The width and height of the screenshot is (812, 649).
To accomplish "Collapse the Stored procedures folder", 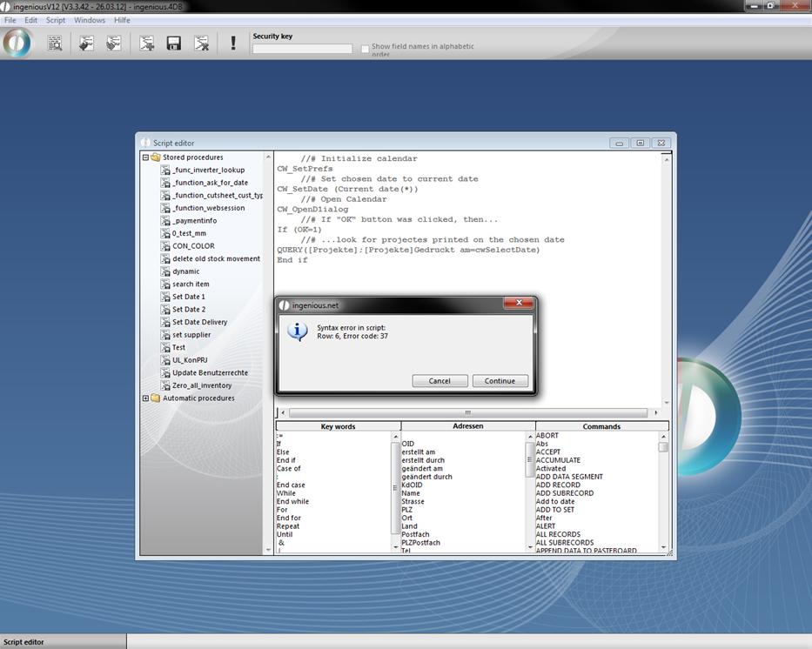I will pyautogui.click(x=145, y=157).
